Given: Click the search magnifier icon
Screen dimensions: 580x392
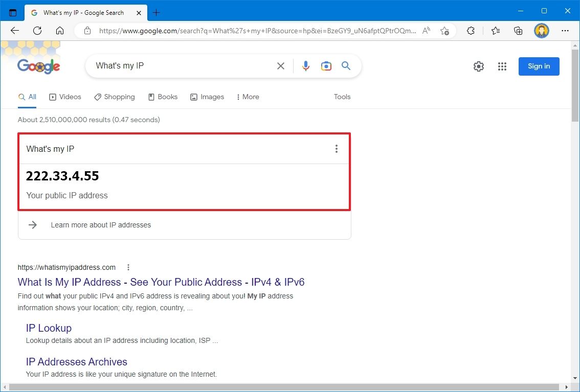Looking at the screenshot, I should pyautogui.click(x=346, y=65).
